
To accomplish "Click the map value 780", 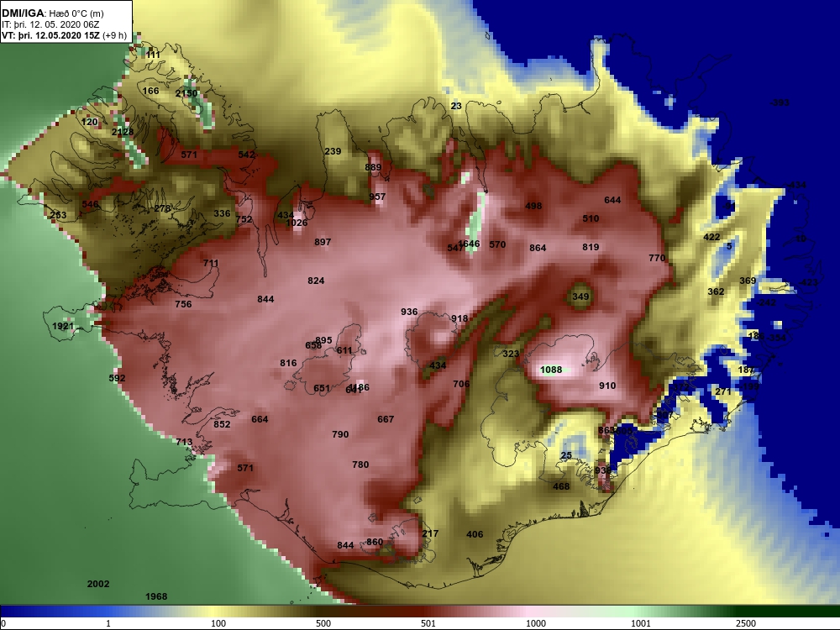I will (x=360, y=465).
